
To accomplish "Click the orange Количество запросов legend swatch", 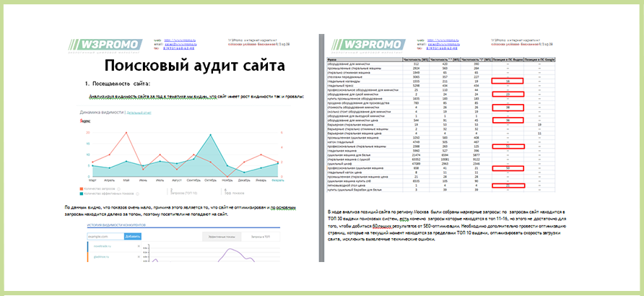I will pyautogui.click(x=82, y=189).
